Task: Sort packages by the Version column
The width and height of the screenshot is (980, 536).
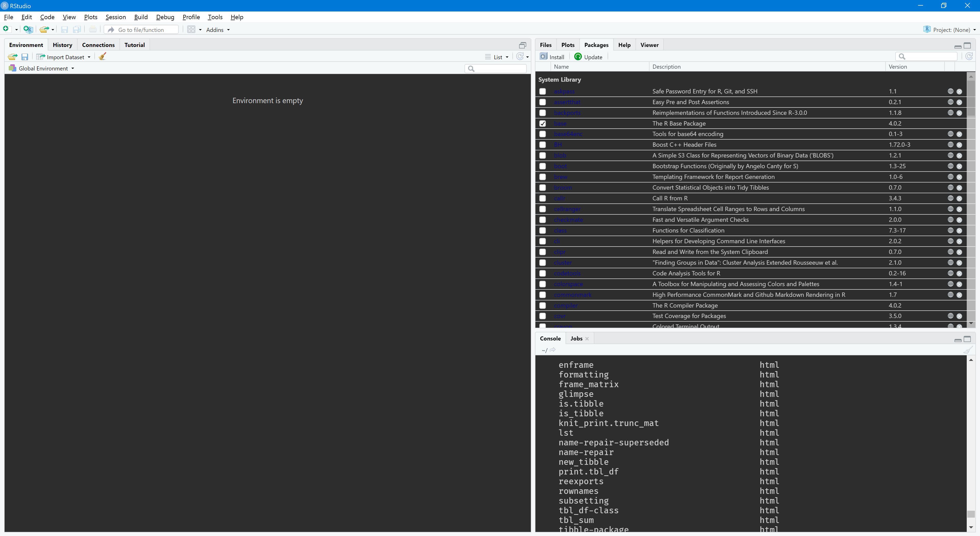Action: pos(898,67)
